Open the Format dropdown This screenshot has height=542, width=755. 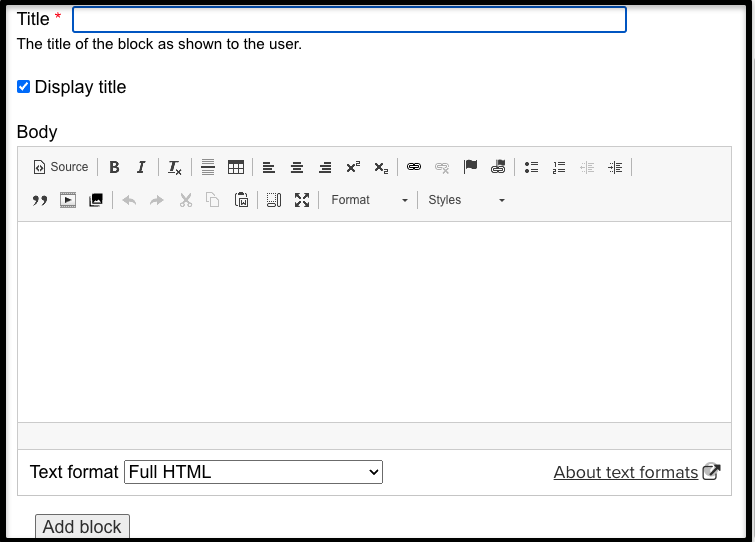click(369, 200)
